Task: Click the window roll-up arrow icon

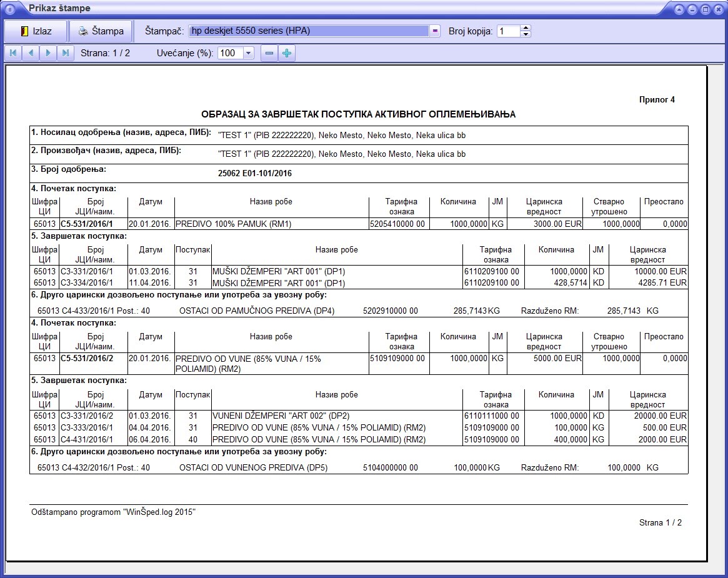Action: (679, 9)
